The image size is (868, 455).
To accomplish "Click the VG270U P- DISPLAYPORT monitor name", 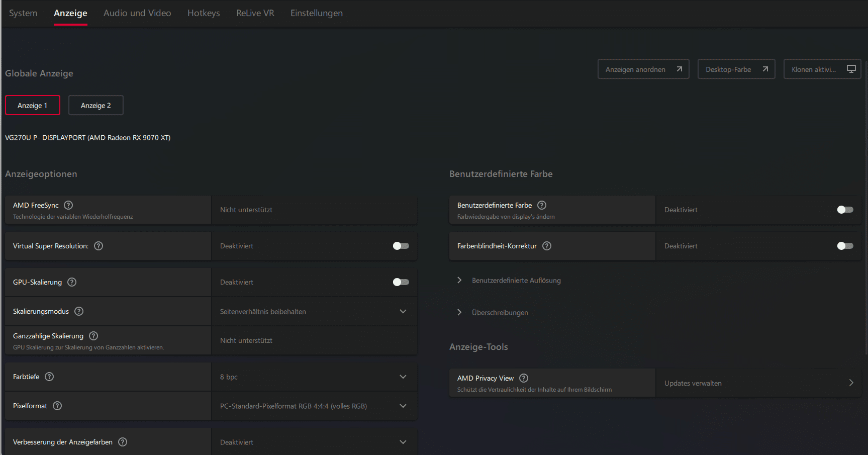I will click(87, 137).
